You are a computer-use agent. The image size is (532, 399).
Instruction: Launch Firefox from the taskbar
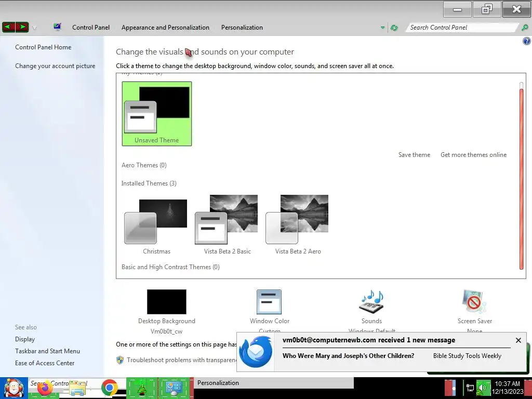click(x=45, y=389)
